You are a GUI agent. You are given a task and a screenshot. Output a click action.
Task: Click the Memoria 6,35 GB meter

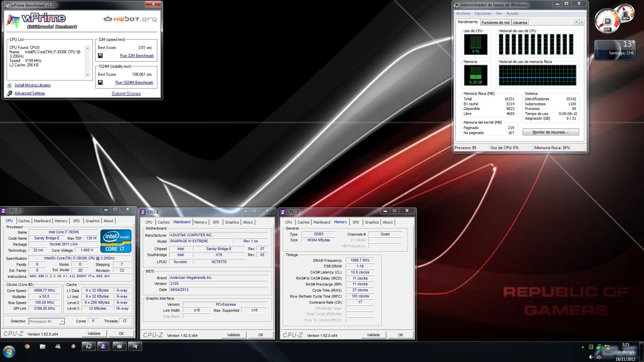[x=476, y=75]
